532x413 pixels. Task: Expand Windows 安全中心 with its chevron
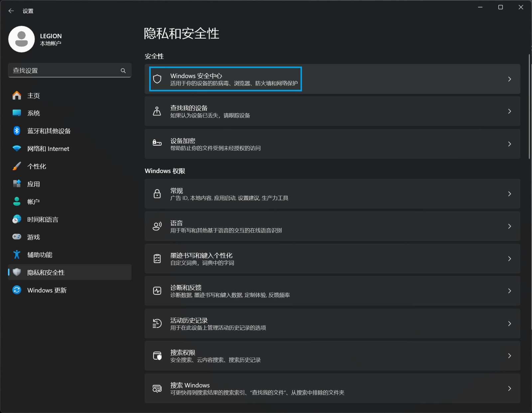coord(509,79)
